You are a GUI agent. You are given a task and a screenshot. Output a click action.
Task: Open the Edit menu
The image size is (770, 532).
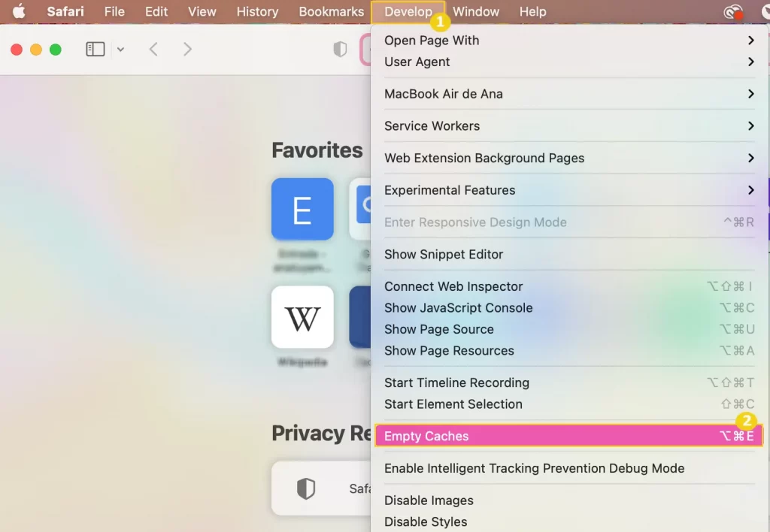(x=156, y=11)
